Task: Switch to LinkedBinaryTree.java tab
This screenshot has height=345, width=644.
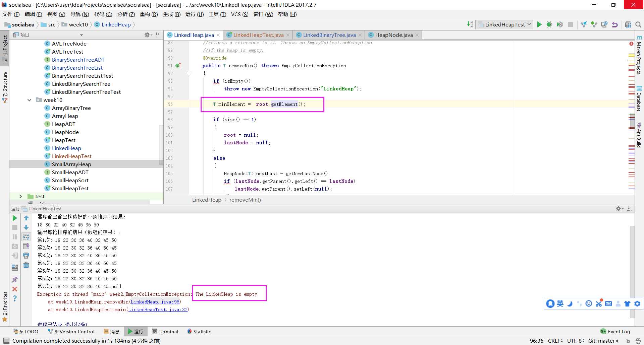Action: pos(329,35)
